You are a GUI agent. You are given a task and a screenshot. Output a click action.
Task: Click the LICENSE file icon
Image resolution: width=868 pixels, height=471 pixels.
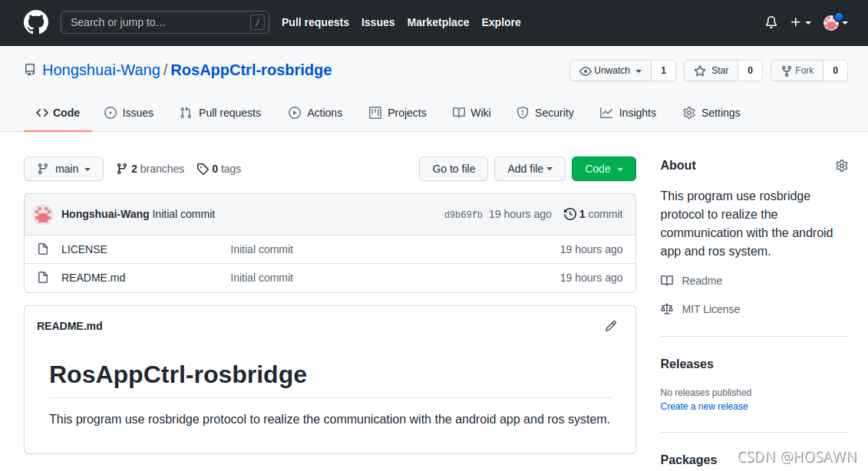tap(43, 249)
